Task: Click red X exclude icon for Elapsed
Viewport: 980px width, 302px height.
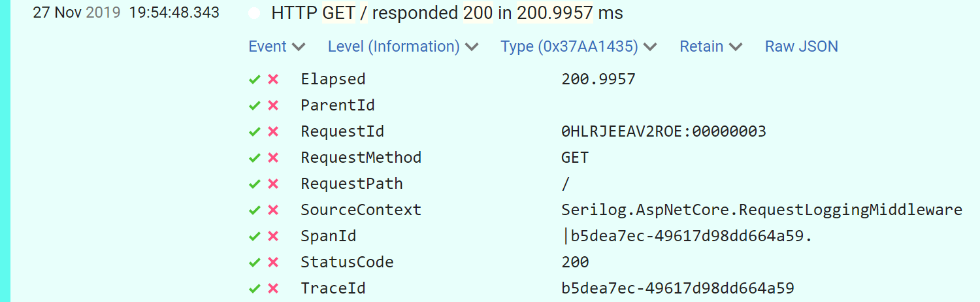Action: coord(273,80)
